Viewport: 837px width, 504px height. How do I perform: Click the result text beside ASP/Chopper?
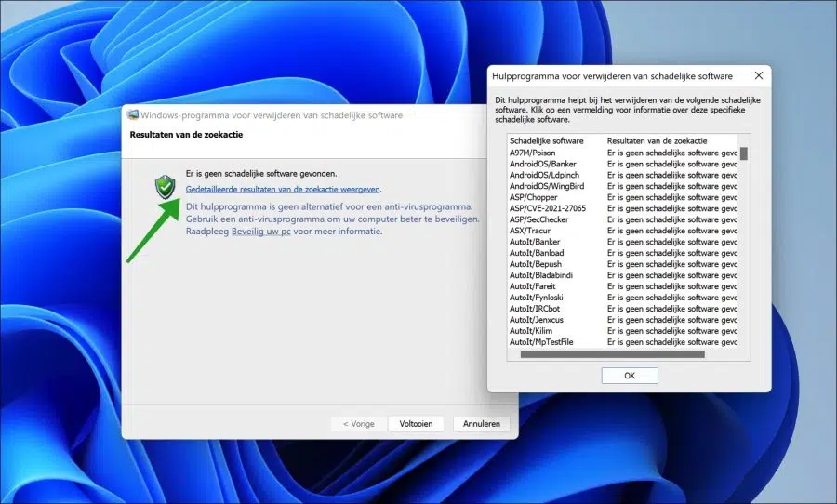pos(672,197)
